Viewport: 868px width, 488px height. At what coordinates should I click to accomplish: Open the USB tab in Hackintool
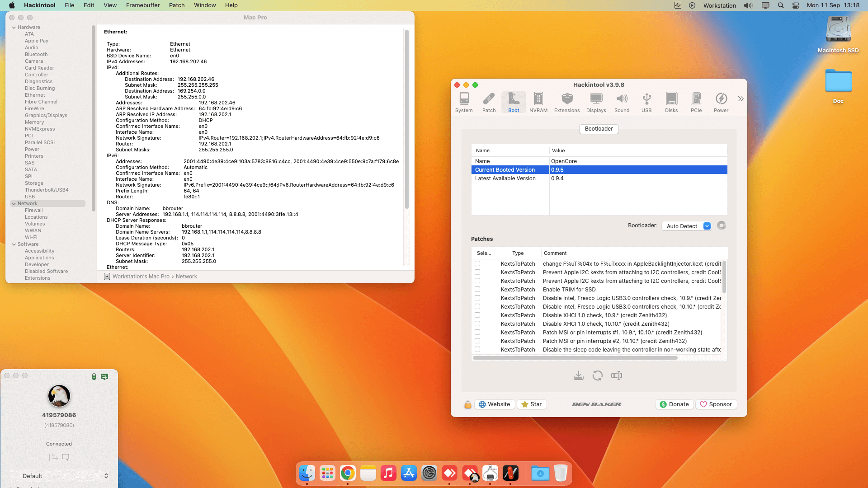[x=646, y=102]
